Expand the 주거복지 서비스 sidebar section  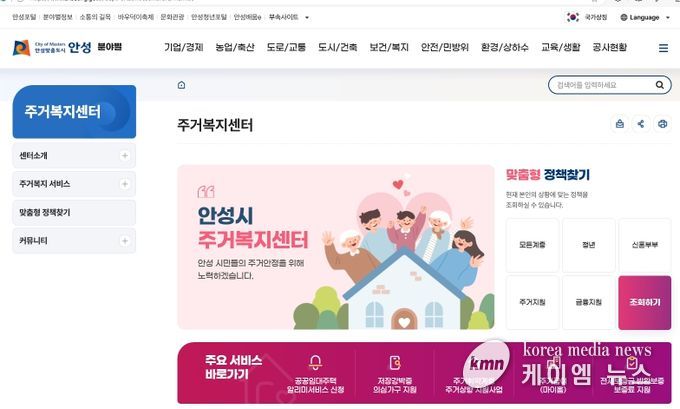point(124,184)
